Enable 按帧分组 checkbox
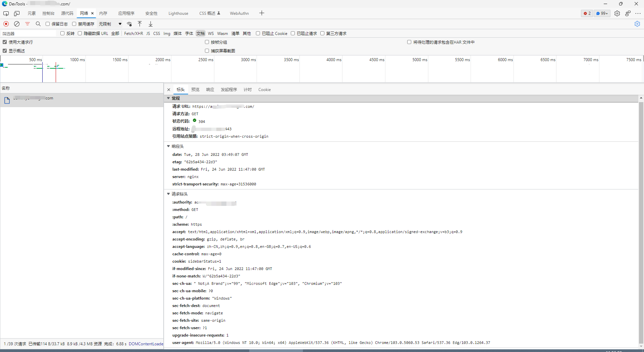The height and width of the screenshot is (352, 644). pos(207,42)
